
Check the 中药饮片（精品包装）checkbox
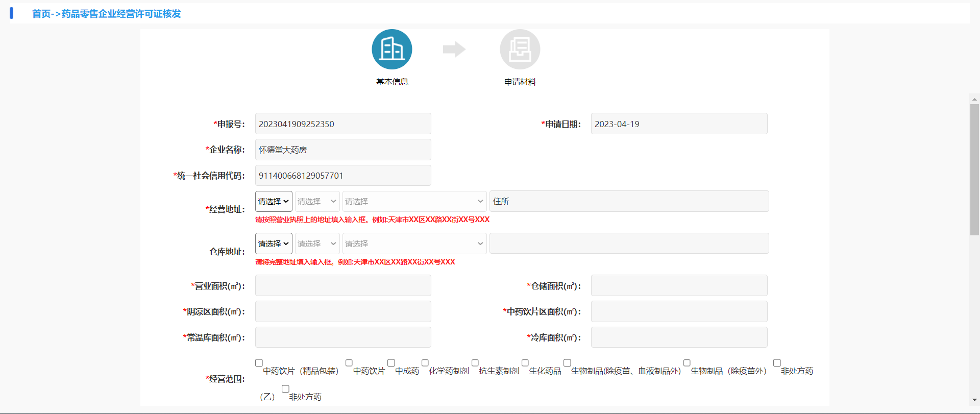click(259, 363)
